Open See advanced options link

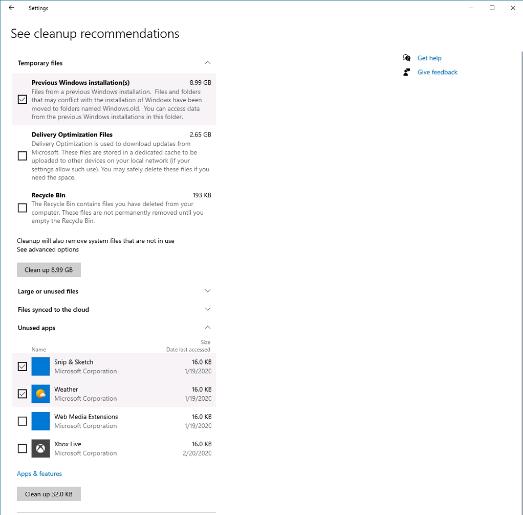48,249
